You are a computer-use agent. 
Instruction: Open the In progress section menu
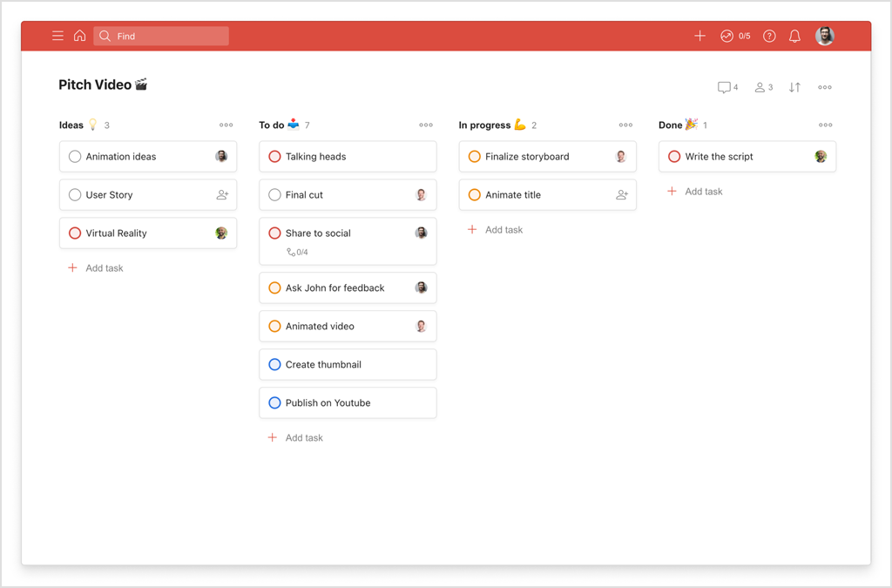(x=625, y=125)
